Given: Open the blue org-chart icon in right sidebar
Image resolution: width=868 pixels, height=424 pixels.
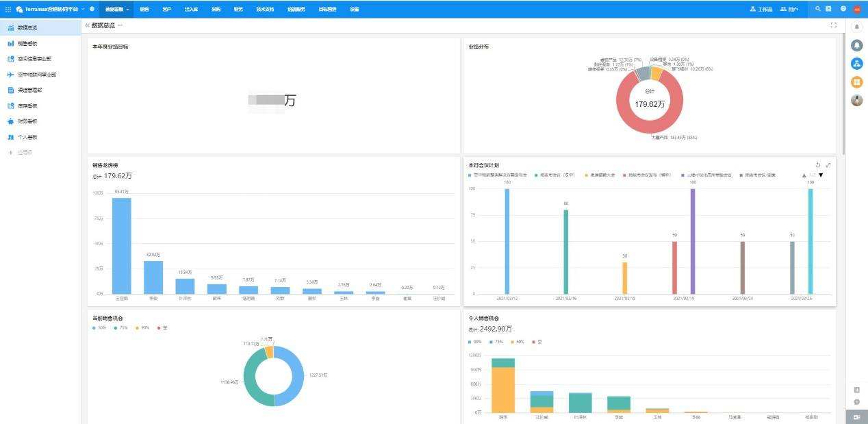Looking at the screenshot, I should 856,64.
